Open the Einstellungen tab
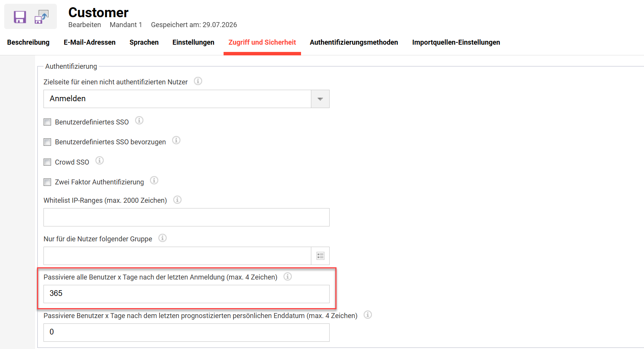 tap(193, 42)
